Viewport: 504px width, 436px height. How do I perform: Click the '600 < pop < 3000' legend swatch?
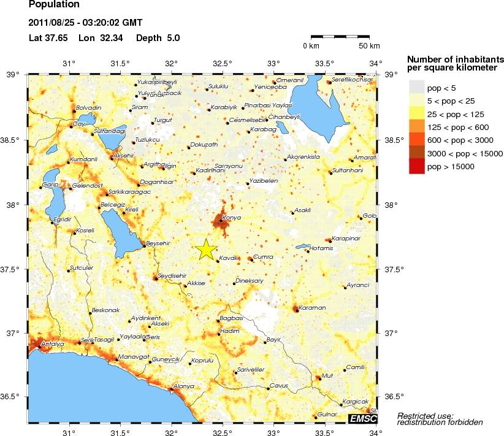(x=417, y=140)
